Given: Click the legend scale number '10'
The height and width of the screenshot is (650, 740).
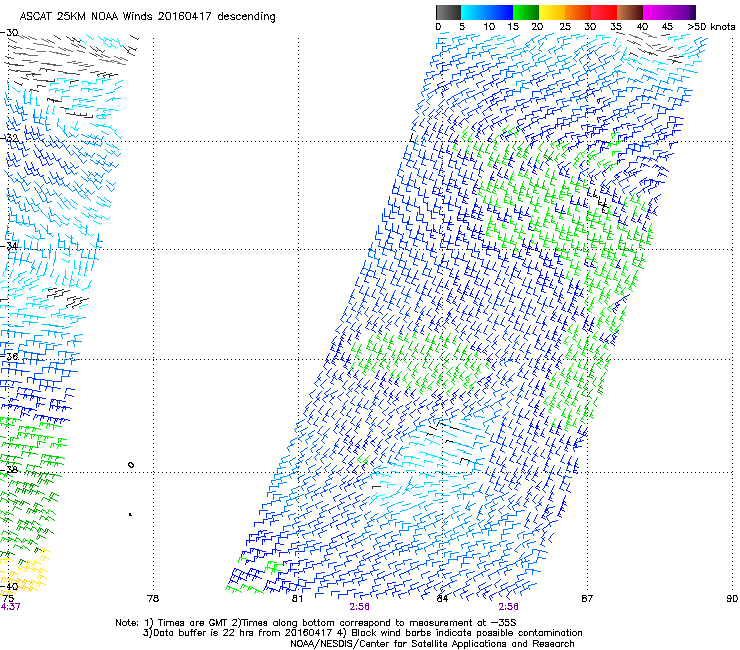Looking at the screenshot, I should coord(489,27).
